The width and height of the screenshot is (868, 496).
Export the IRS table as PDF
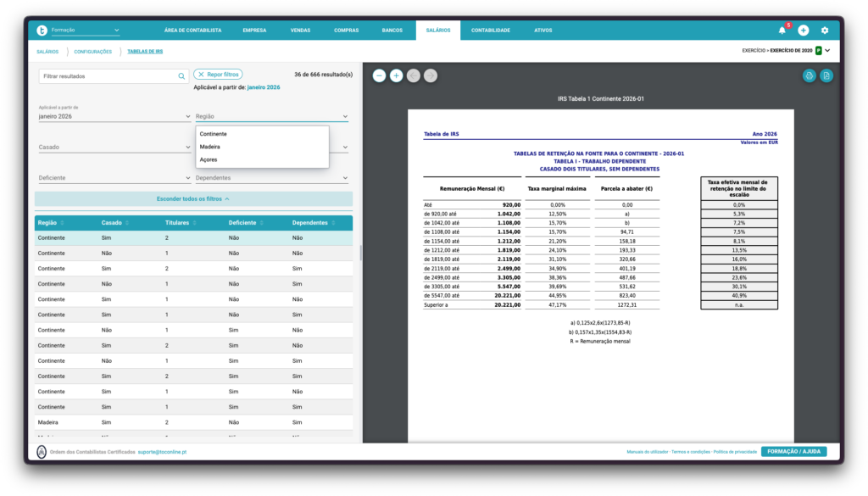tap(826, 75)
